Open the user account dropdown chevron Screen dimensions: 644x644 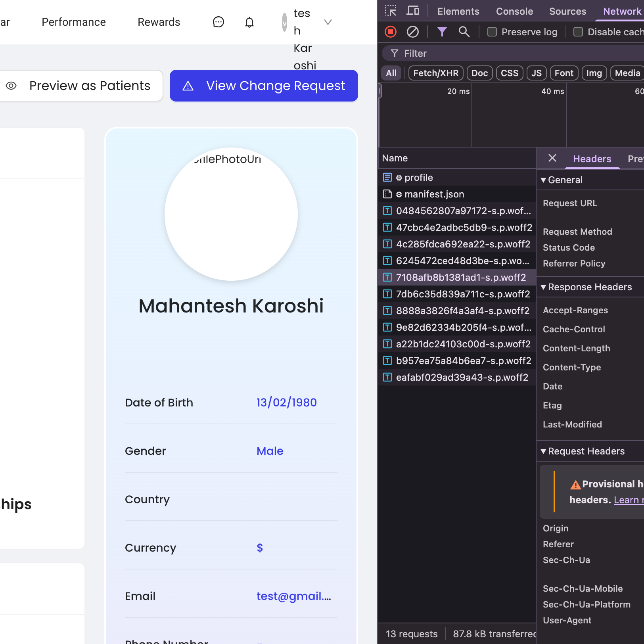pyautogui.click(x=328, y=22)
